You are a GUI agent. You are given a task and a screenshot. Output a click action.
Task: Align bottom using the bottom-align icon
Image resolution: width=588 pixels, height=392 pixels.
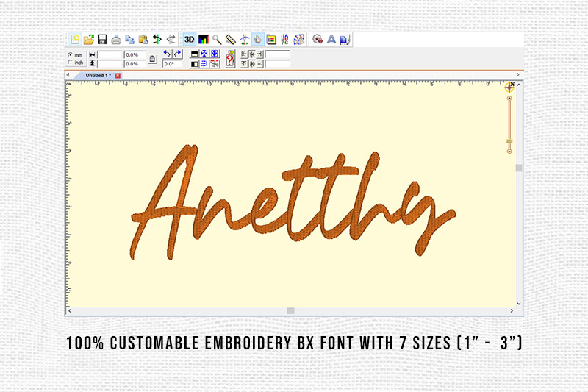(259, 64)
